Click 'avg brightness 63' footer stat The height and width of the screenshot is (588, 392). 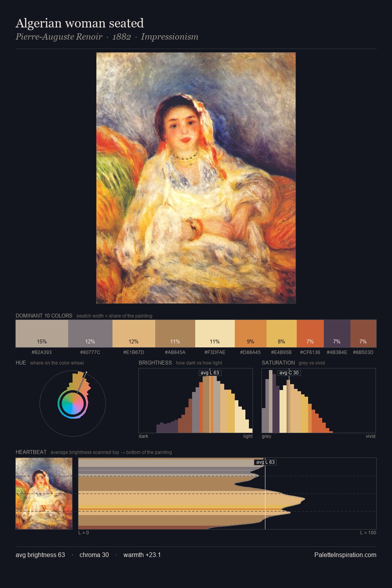(x=40, y=555)
